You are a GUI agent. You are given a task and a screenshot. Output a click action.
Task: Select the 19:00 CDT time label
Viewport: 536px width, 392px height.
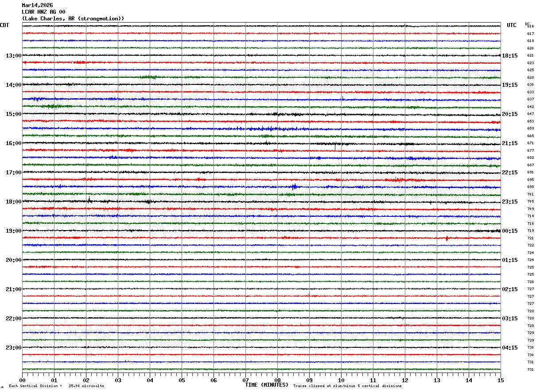click(13, 231)
